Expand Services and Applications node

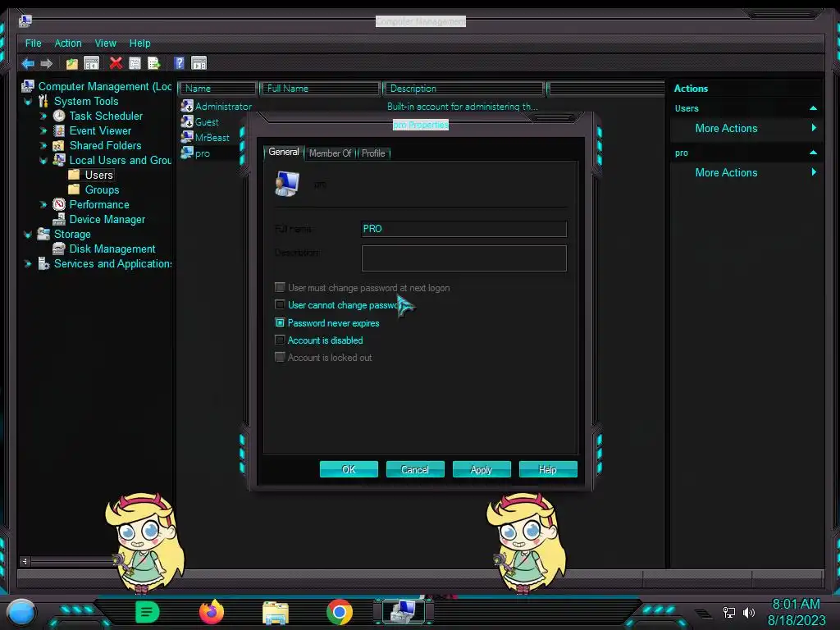[28, 263]
